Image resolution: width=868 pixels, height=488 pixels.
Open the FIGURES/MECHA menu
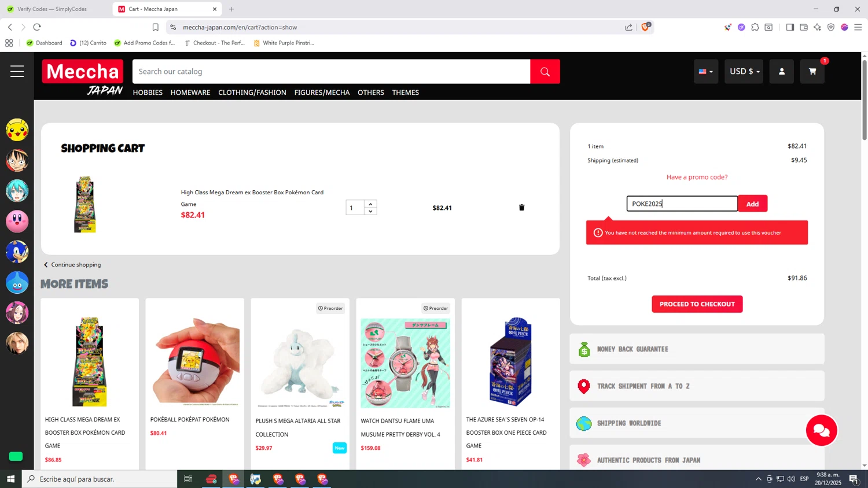[322, 93]
